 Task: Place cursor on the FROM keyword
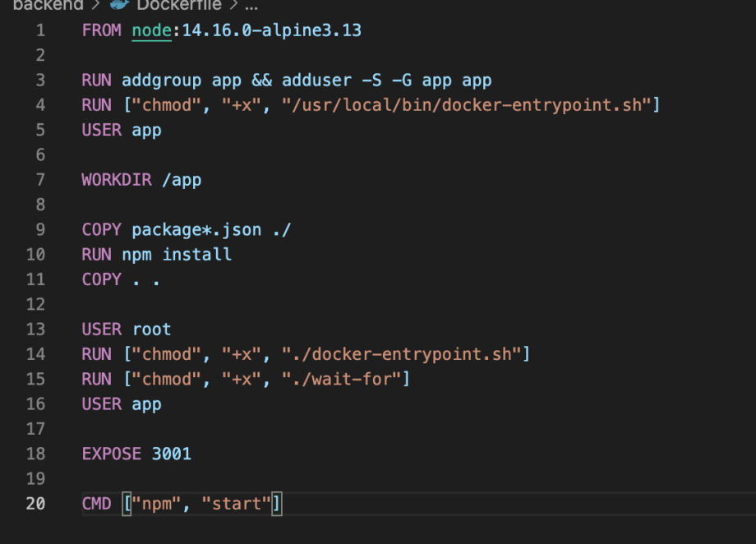point(102,30)
